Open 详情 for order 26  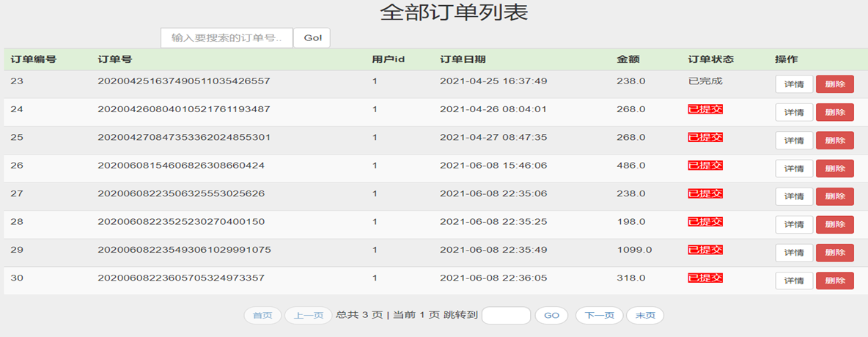(795, 168)
